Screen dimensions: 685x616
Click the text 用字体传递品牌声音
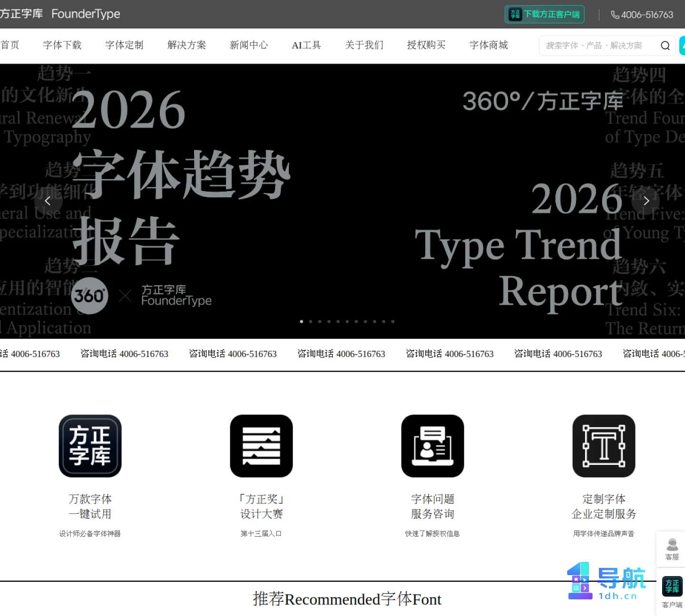[x=604, y=534]
